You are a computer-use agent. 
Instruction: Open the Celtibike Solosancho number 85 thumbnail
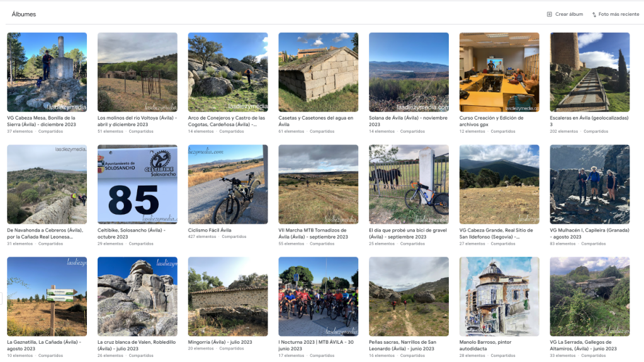pyautogui.click(x=138, y=184)
